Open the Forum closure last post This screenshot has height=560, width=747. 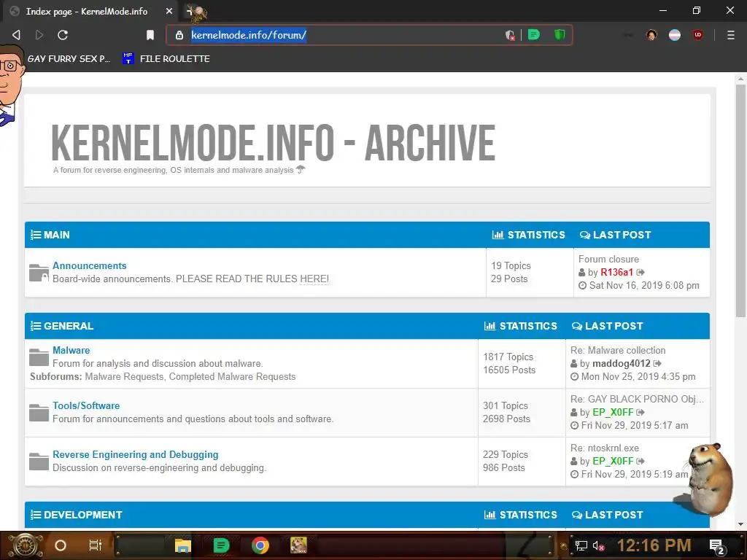(x=608, y=259)
